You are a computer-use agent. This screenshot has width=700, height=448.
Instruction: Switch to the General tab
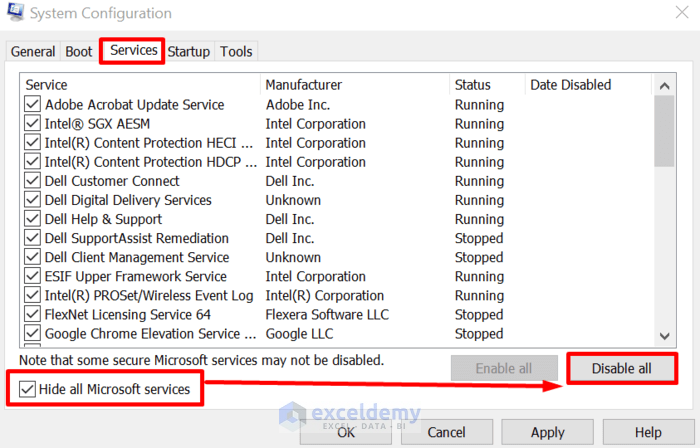(x=33, y=52)
